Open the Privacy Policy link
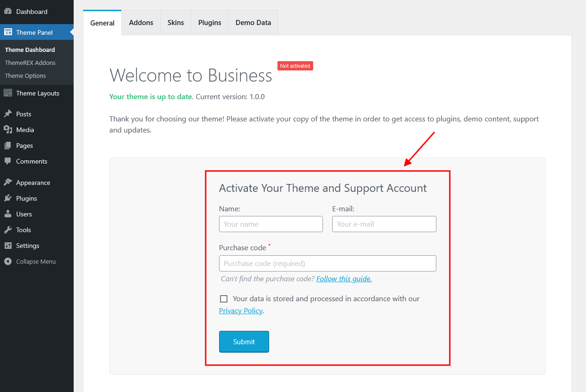This screenshot has height=392, width=586. (240, 311)
